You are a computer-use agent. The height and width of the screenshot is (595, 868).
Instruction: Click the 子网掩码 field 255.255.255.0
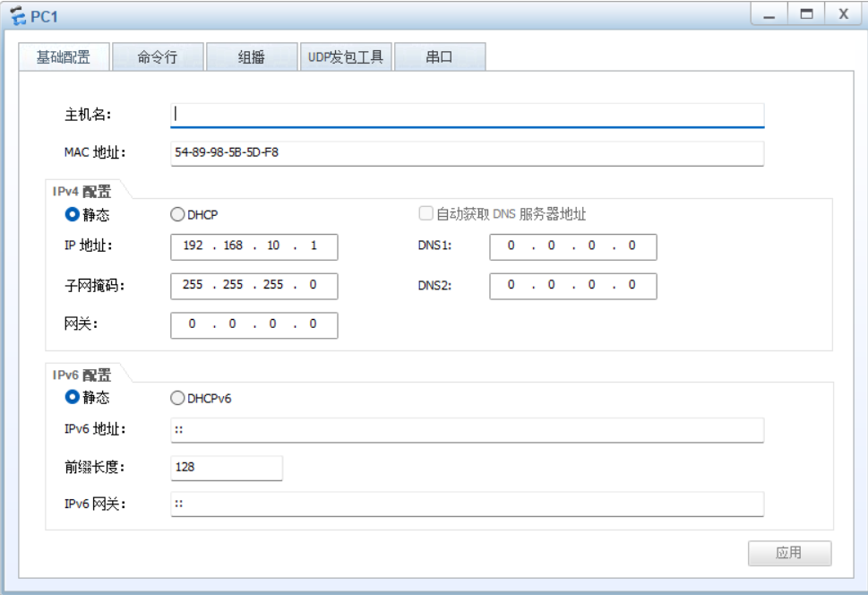254,286
